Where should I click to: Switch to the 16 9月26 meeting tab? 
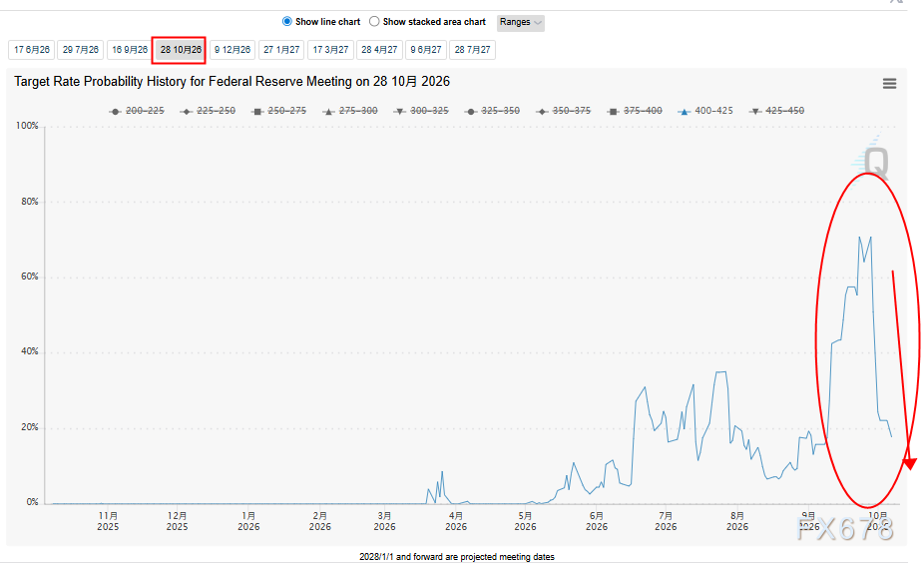pyautogui.click(x=130, y=50)
